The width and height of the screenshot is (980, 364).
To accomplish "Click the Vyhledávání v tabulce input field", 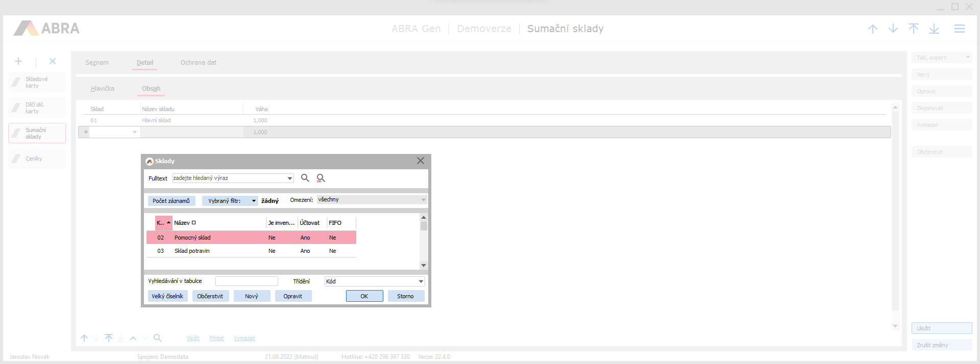I will point(247,281).
